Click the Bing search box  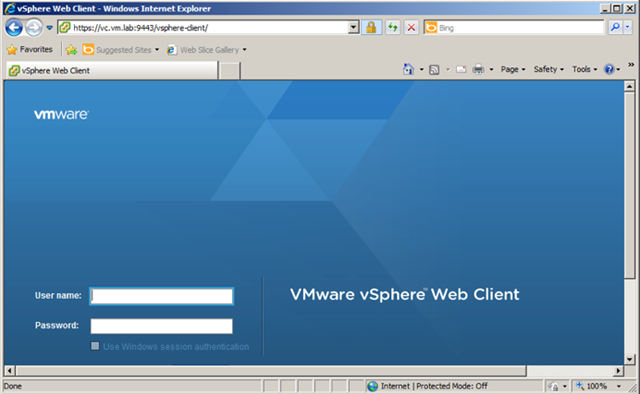[x=513, y=27]
